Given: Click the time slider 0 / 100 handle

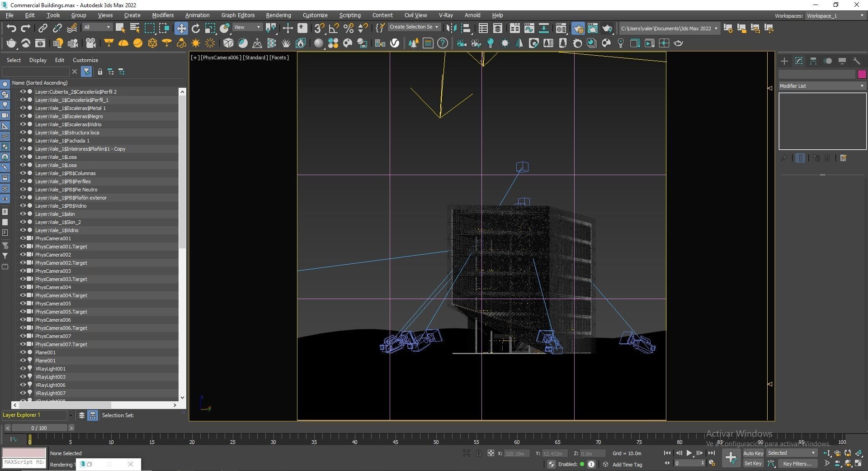Looking at the screenshot, I should (39, 428).
